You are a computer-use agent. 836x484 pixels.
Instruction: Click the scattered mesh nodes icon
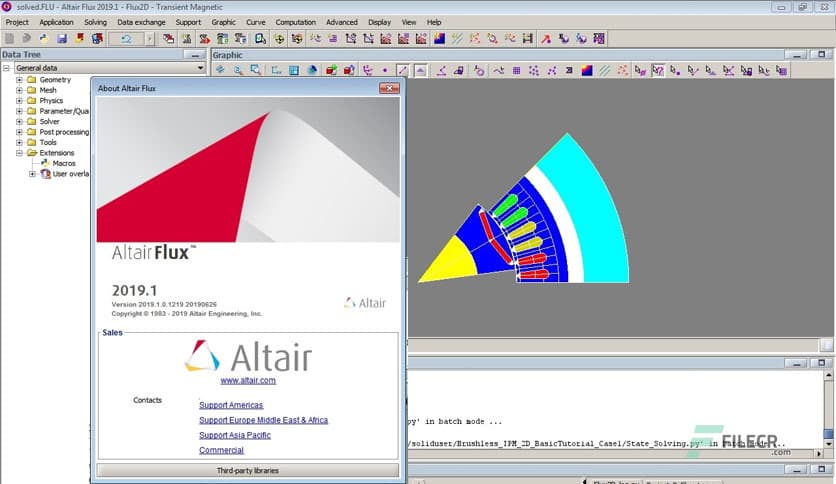click(x=534, y=70)
